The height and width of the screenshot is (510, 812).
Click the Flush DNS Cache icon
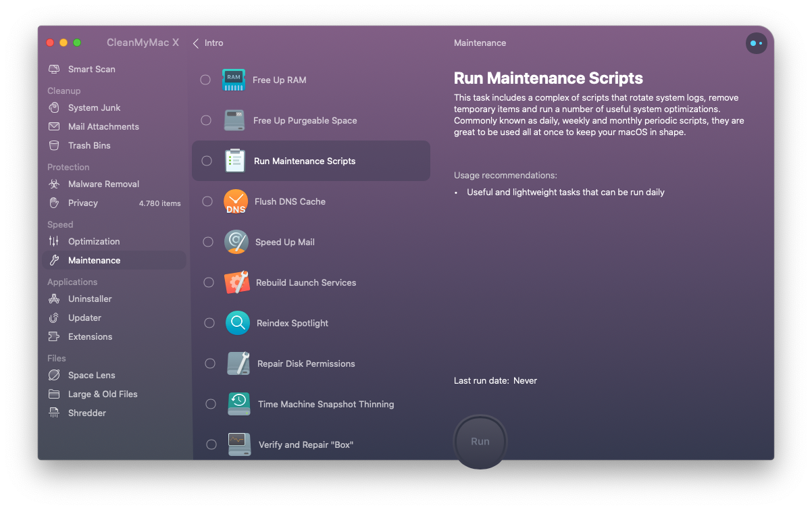tap(236, 201)
